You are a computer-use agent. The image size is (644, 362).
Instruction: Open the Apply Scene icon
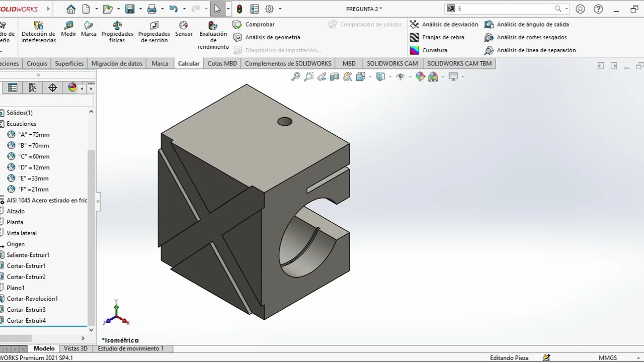tap(433, 76)
